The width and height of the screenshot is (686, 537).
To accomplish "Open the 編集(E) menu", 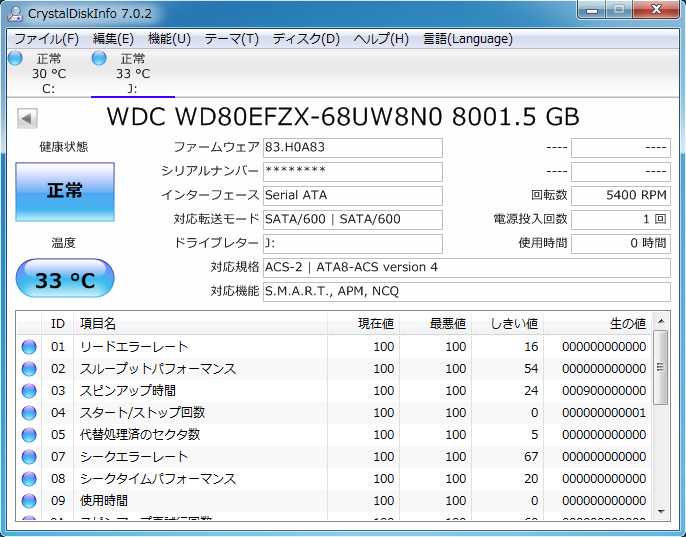I will 113,39.
